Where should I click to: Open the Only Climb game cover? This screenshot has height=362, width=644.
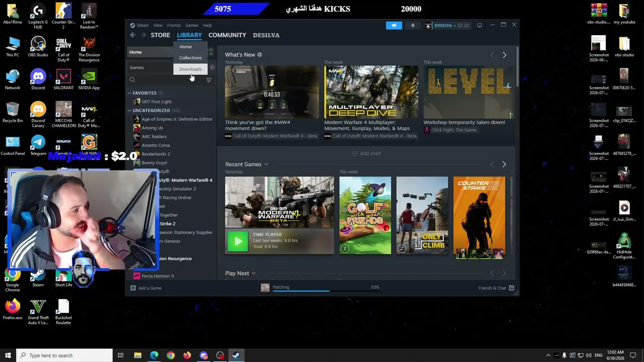pos(422,215)
